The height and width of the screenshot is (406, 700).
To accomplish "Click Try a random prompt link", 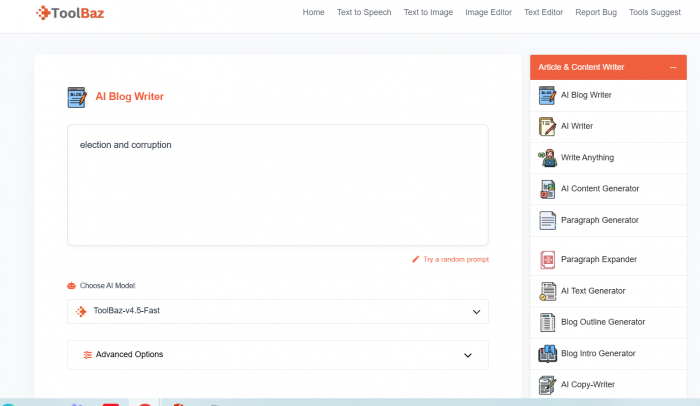I will (x=455, y=259).
